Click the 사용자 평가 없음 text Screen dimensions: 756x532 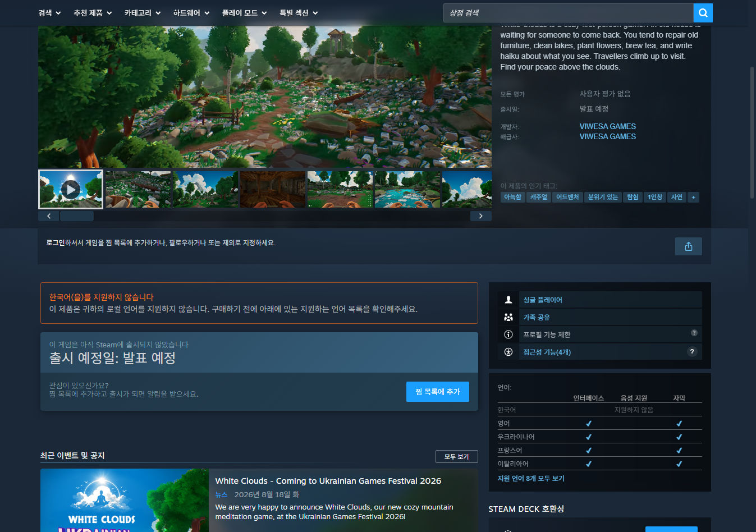(605, 94)
